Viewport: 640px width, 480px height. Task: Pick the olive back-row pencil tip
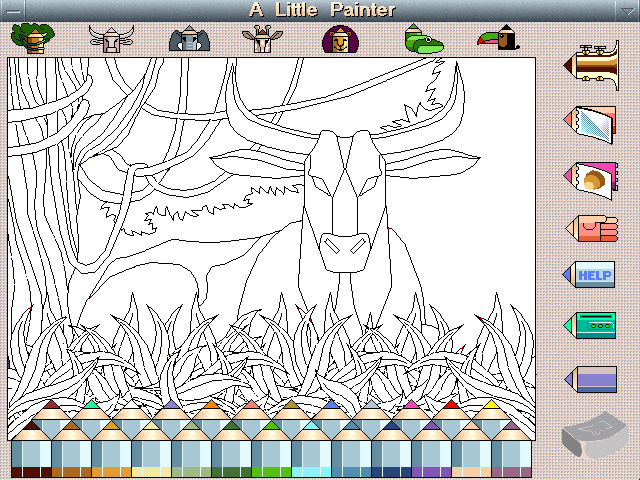291,407
